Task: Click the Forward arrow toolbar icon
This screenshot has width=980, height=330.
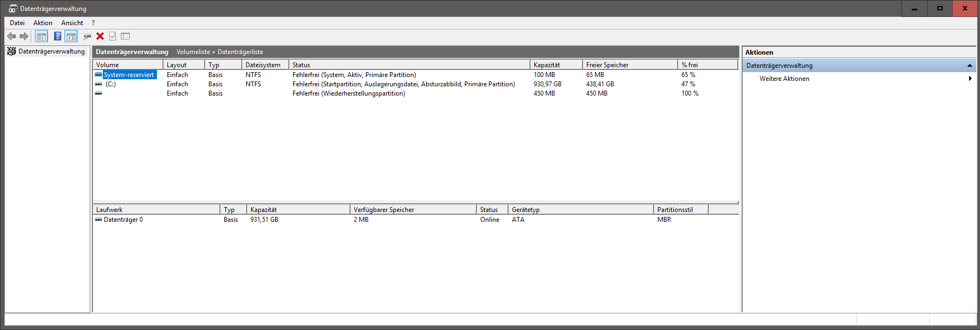Action: pyautogui.click(x=24, y=36)
